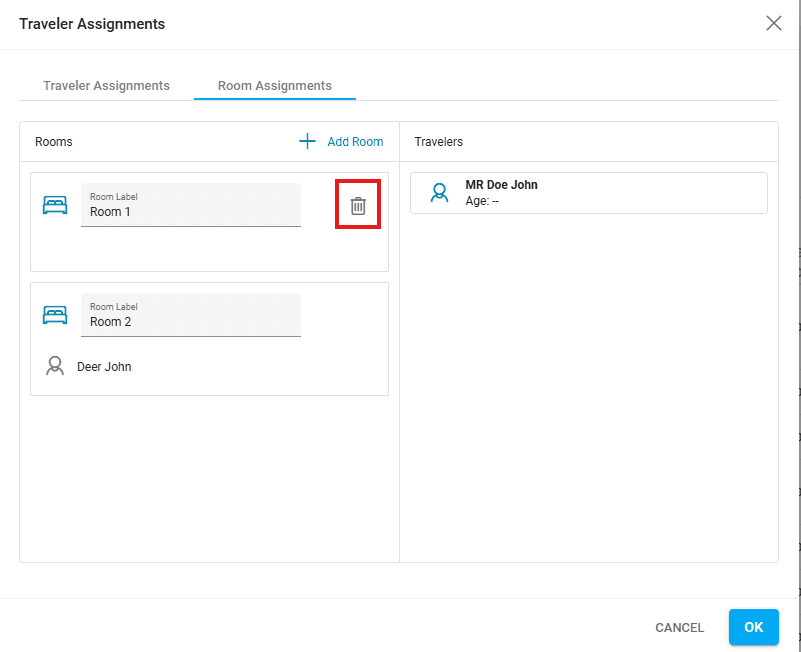Cancel the room assignment changes
The height and width of the screenshot is (652, 801).
pyautogui.click(x=679, y=628)
